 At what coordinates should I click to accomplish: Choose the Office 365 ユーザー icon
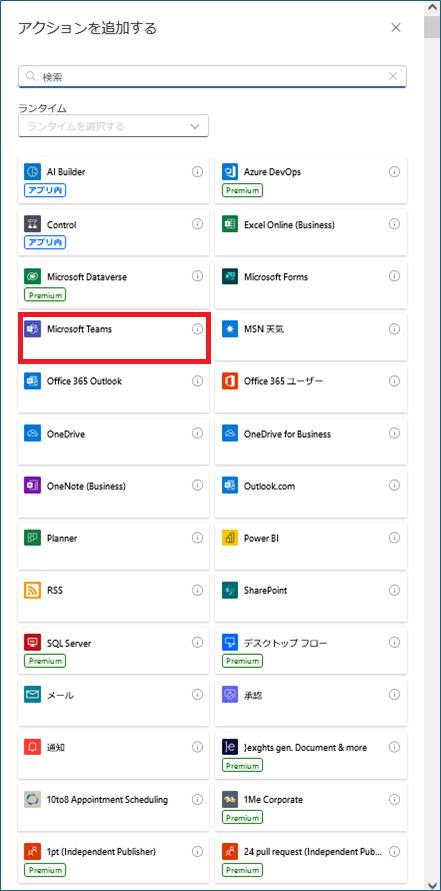(230, 381)
